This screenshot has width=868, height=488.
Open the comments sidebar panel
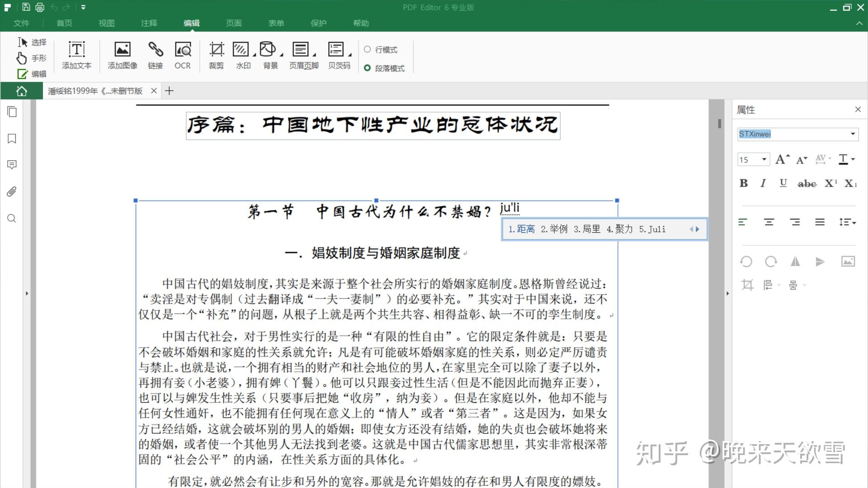(x=12, y=164)
